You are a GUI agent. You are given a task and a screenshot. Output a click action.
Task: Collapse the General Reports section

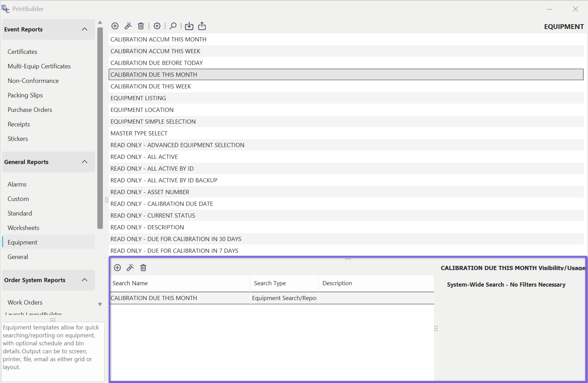(85, 162)
